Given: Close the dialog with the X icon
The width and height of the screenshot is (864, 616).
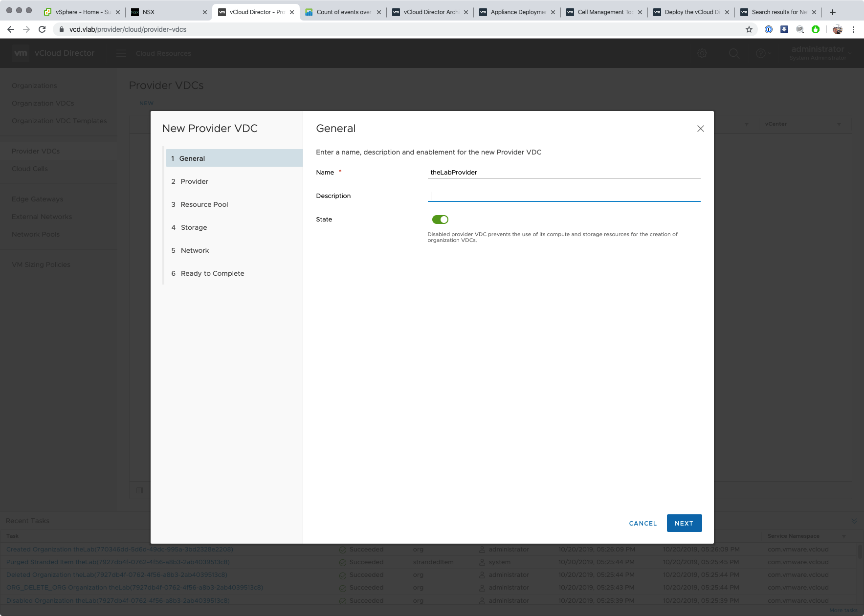Looking at the screenshot, I should [x=700, y=129].
